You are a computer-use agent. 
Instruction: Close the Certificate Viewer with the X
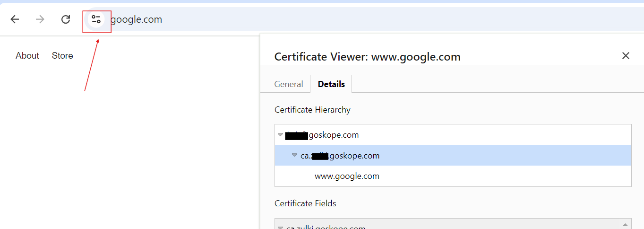pos(626,56)
